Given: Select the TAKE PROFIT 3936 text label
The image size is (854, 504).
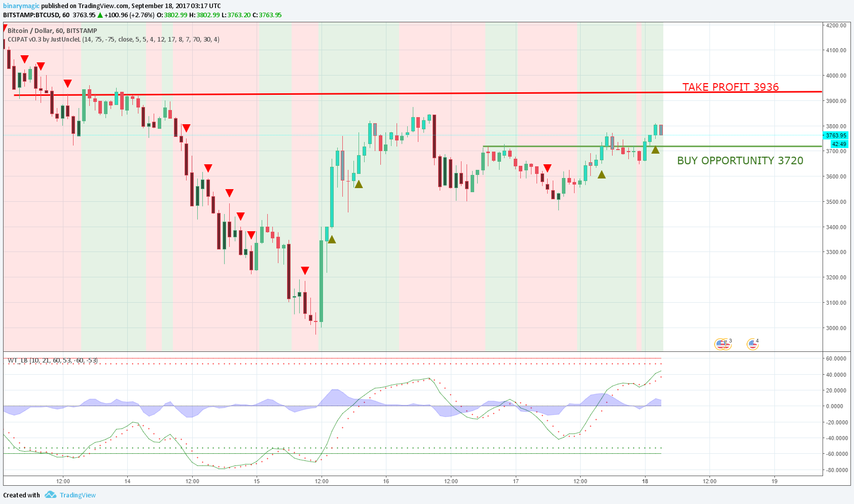Looking at the screenshot, I should click(x=730, y=87).
